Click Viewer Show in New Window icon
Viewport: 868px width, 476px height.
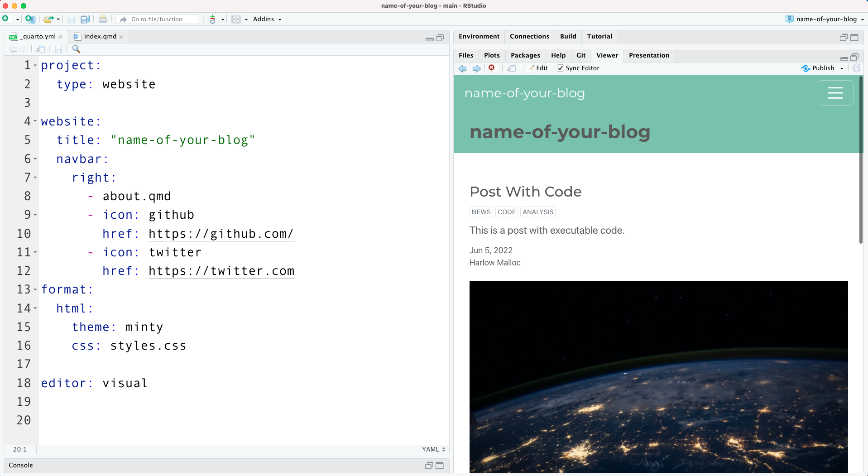pyautogui.click(x=512, y=68)
